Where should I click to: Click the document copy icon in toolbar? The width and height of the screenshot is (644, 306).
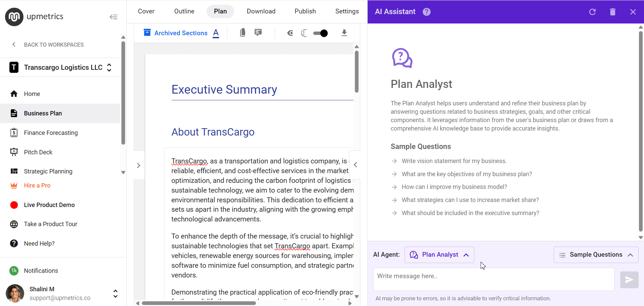pyautogui.click(x=243, y=33)
